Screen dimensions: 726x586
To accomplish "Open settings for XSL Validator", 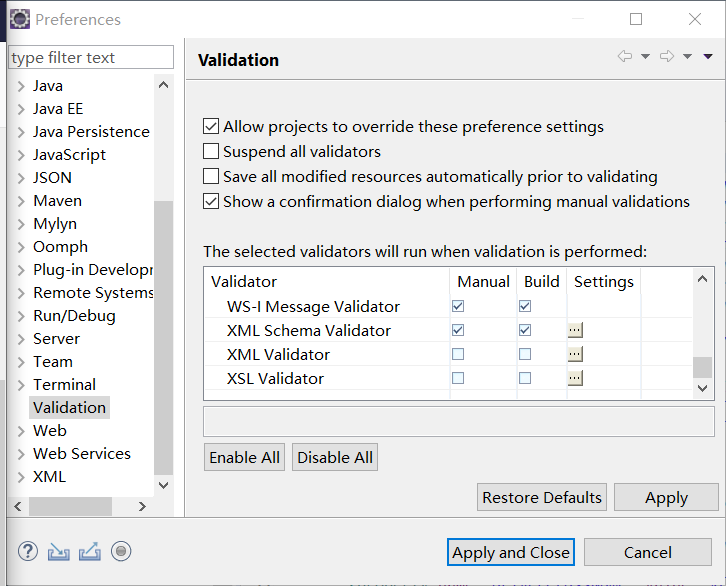I will [575, 378].
